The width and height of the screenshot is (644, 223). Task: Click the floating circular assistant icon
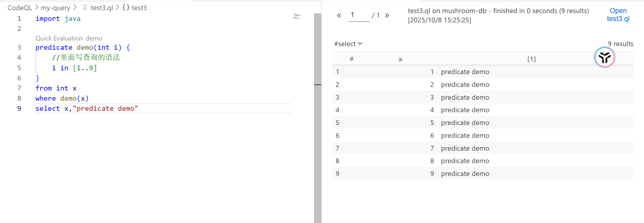click(x=604, y=57)
